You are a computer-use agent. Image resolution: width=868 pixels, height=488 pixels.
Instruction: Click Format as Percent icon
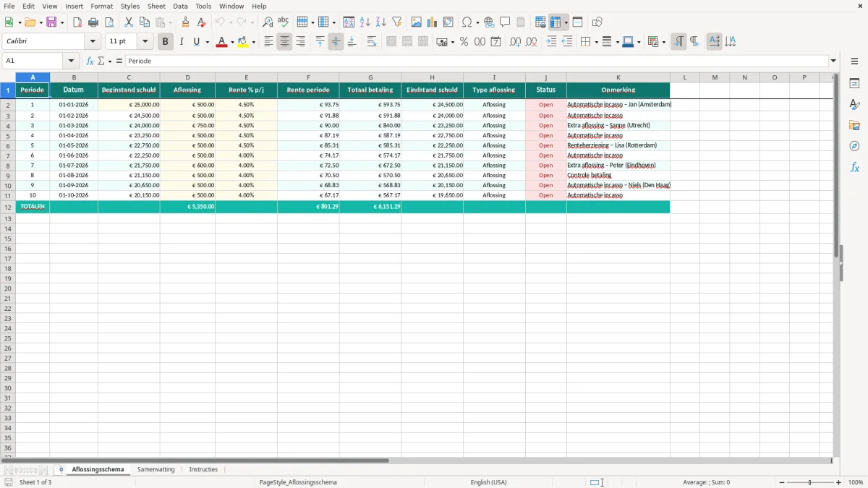[x=464, y=42]
